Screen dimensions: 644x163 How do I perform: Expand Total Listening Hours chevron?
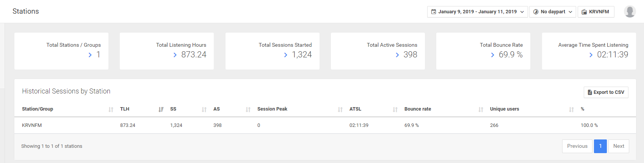[175, 55]
